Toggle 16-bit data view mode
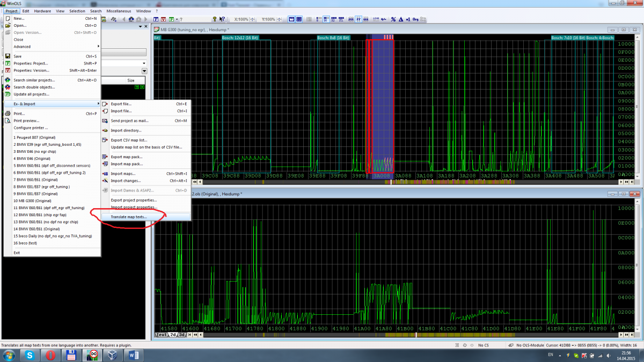 326,19
